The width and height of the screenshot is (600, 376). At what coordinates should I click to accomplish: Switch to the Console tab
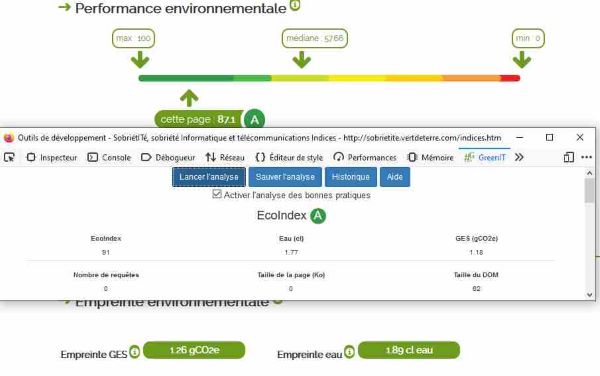click(109, 158)
